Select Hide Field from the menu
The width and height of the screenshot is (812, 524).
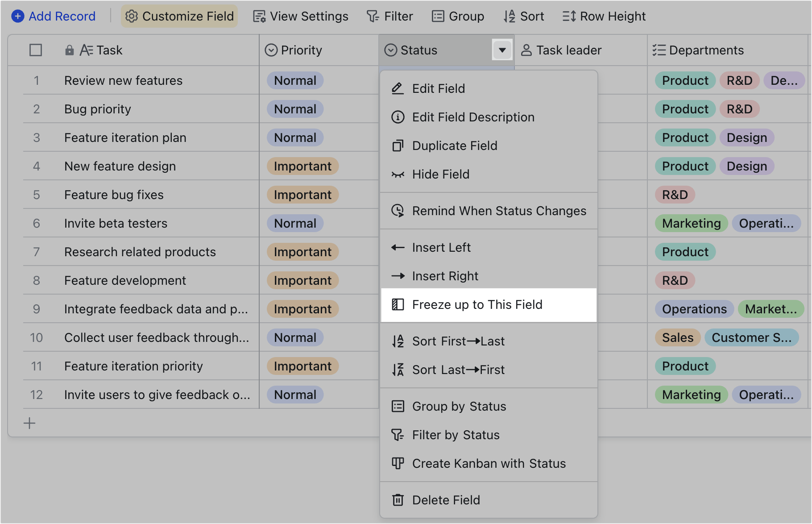click(441, 174)
